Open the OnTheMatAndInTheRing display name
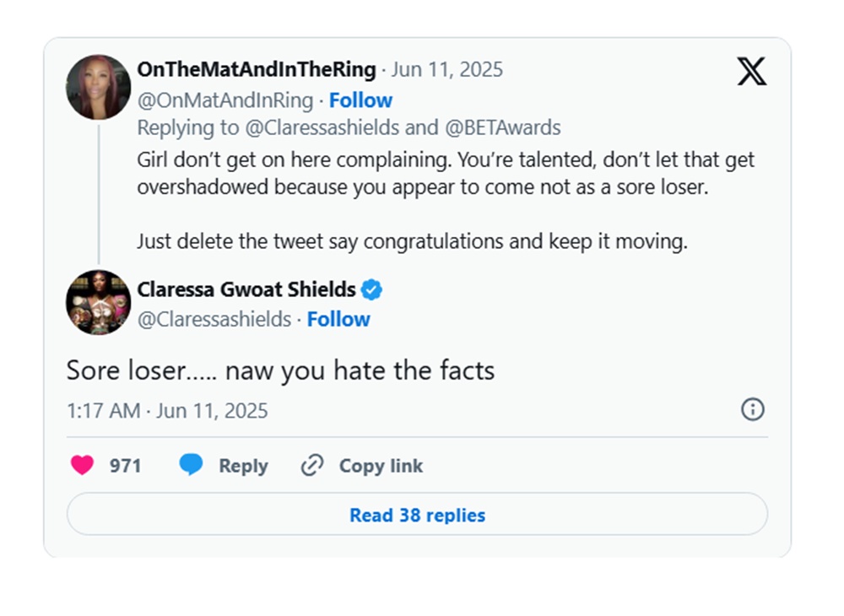The image size is (844, 616). [257, 69]
